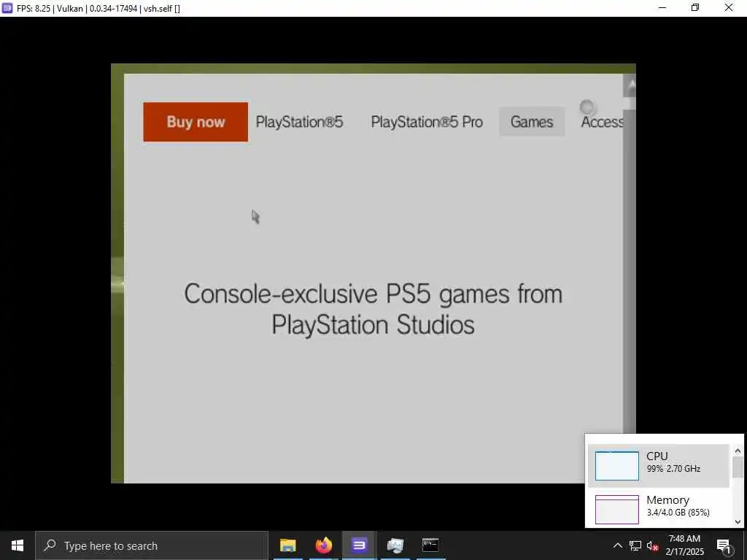Show hidden system tray icons
Image resolution: width=747 pixels, height=560 pixels.
click(x=617, y=545)
